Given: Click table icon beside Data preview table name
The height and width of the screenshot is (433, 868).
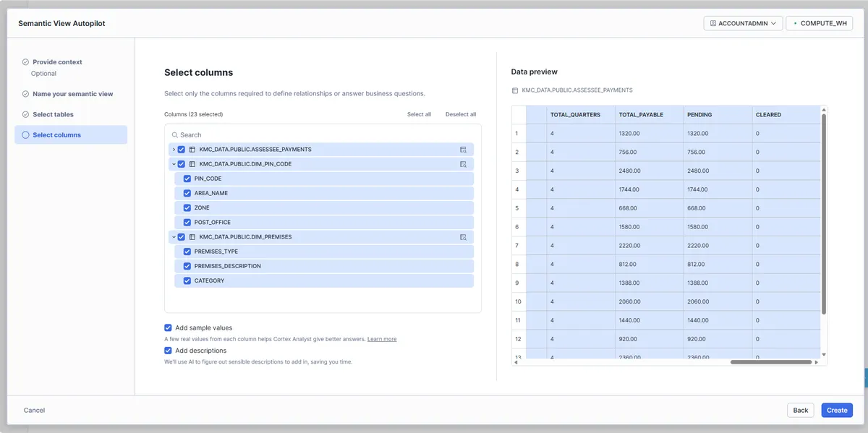Looking at the screenshot, I should click(515, 90).
